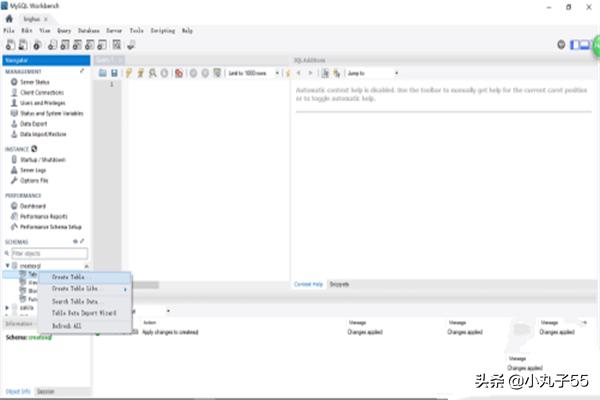
Task: Select Table Data Import Wizard entry
Action: pyautogui.click(x=85, y=313)
